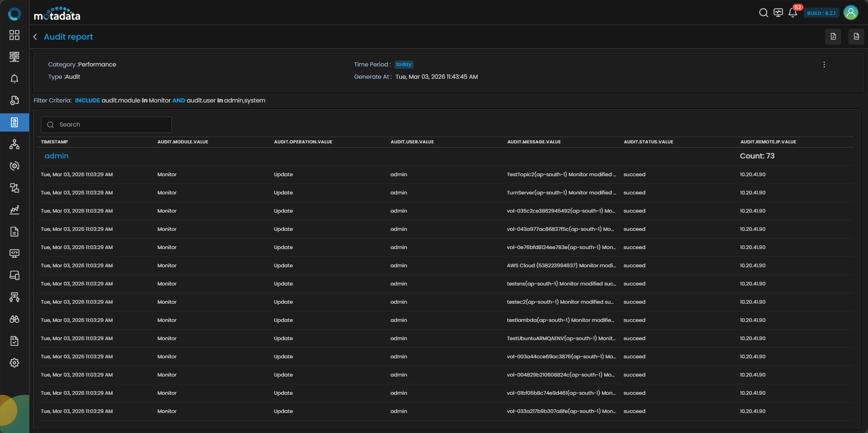Open the alerts bell icon in sidebar
Viewport: 868px width, 433px height.
click(15, 79)
